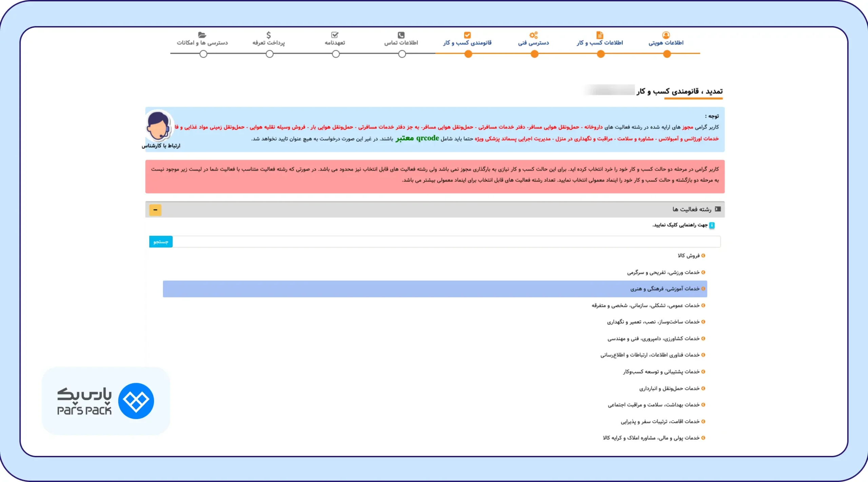Expand خدمات حمل‌ونقل و انبارداری arrow
This screenshot has height=482, width=868.
[703, 388]
